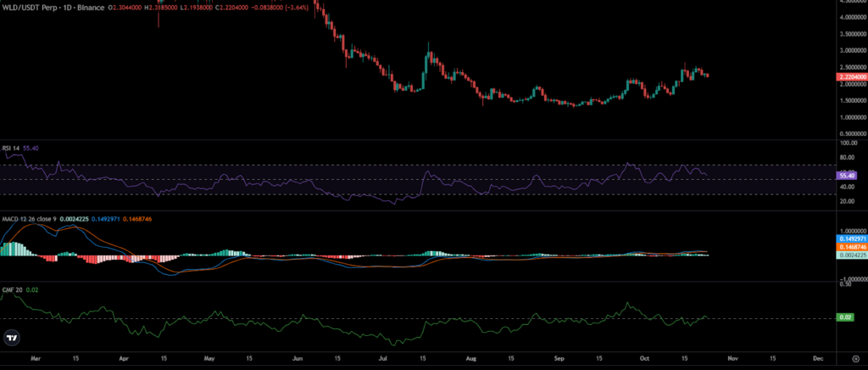Click the May label on time axis

point(209,358)
